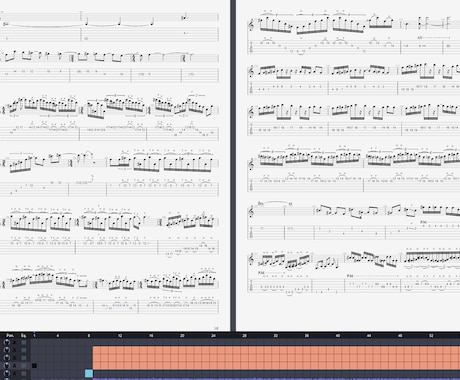The width and height of the screenshot is (460, 380).
Task: Jump to bar 24 on the timeline ruler
Action: (x=213, y=336)
